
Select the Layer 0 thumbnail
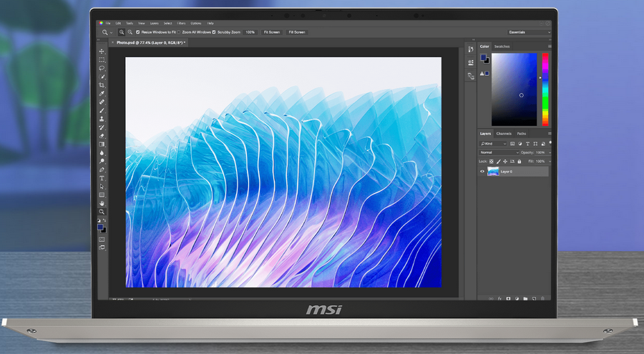493,172
